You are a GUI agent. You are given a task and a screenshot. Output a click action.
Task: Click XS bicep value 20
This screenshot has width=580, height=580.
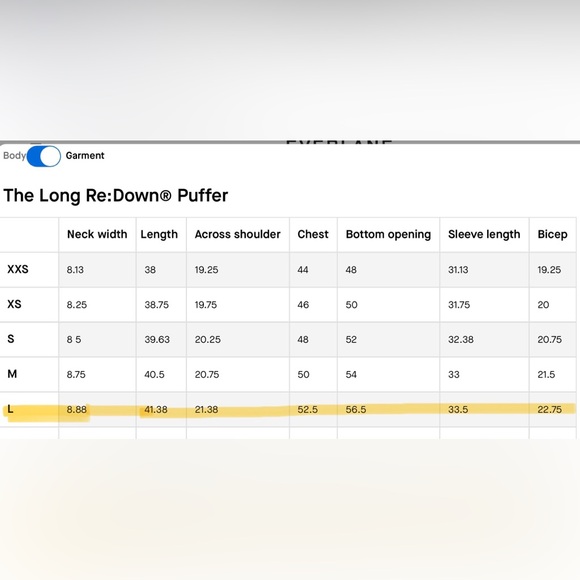(x=543, y=305)
